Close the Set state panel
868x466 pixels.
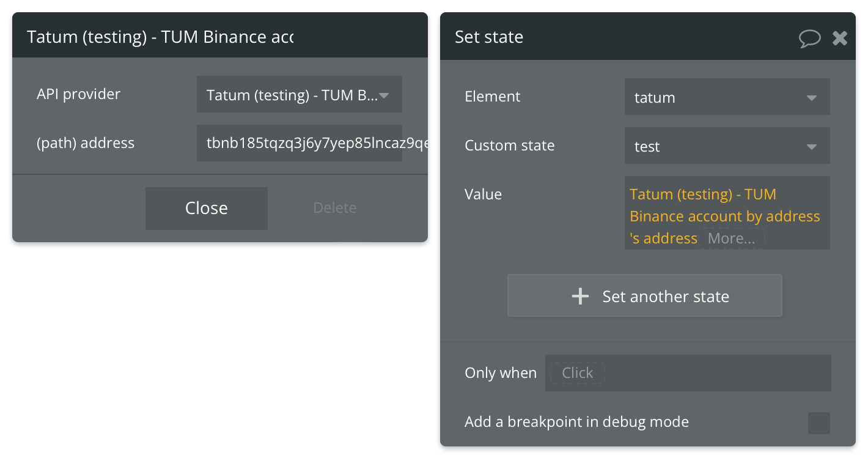point(840,38)
